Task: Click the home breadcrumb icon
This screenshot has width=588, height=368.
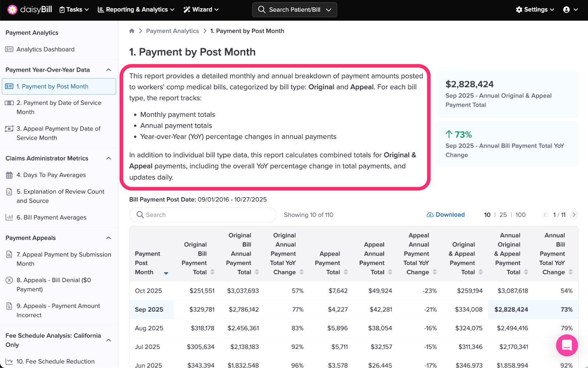Action: click(x=132, y=31)
